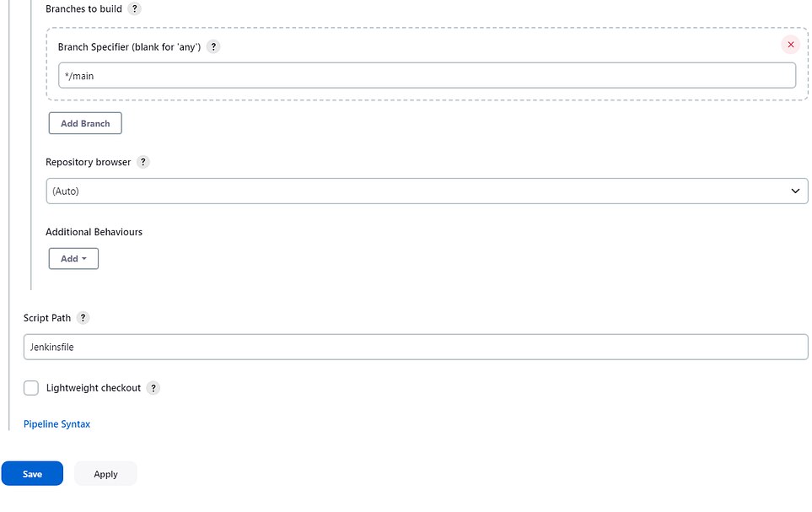812x512 pixels.
Task: Click the Add Branch button
Action: coord(85,123)
